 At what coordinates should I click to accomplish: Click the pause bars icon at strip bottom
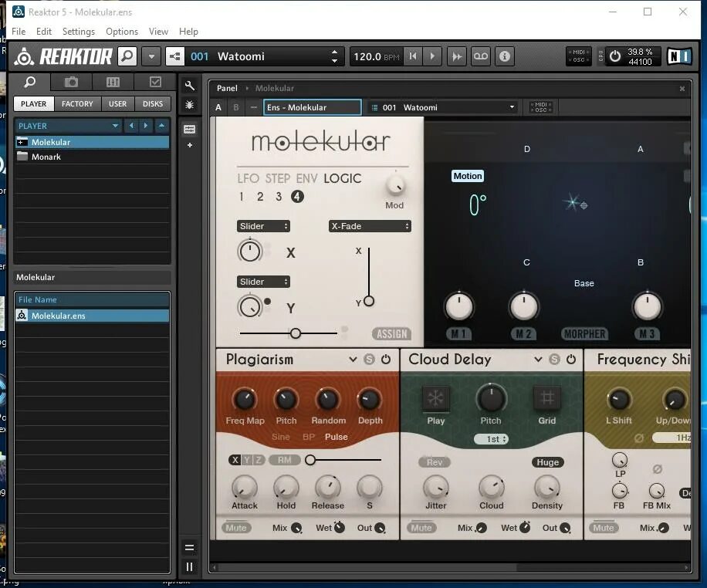189,567
